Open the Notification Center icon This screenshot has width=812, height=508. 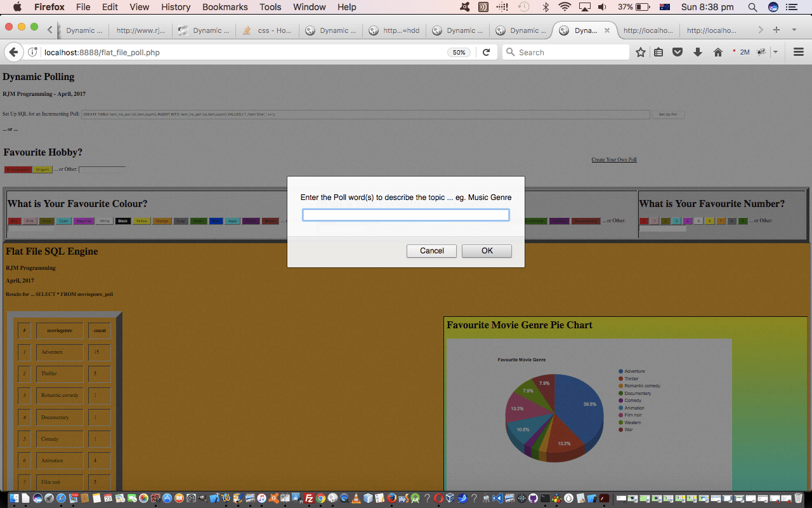click(x=791, y=7)
